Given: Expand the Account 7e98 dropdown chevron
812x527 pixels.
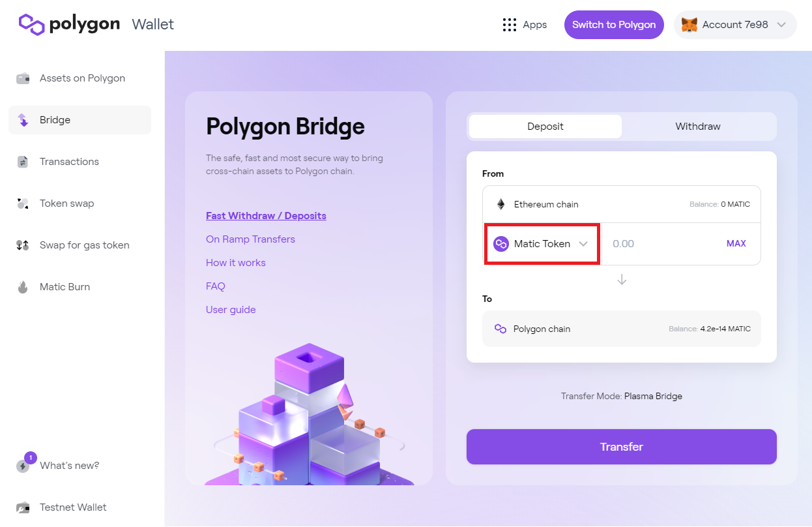Looking at the screenshot, I should (782, 25).
